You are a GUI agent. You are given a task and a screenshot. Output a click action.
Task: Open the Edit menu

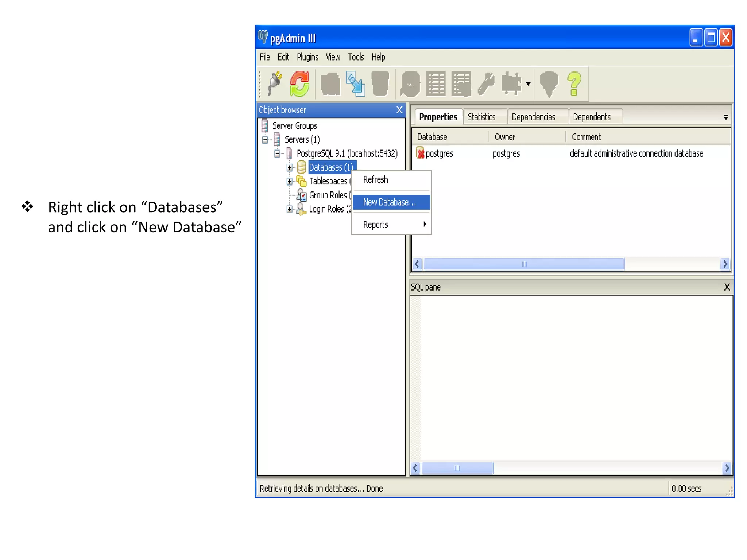(x=283, y=57)
